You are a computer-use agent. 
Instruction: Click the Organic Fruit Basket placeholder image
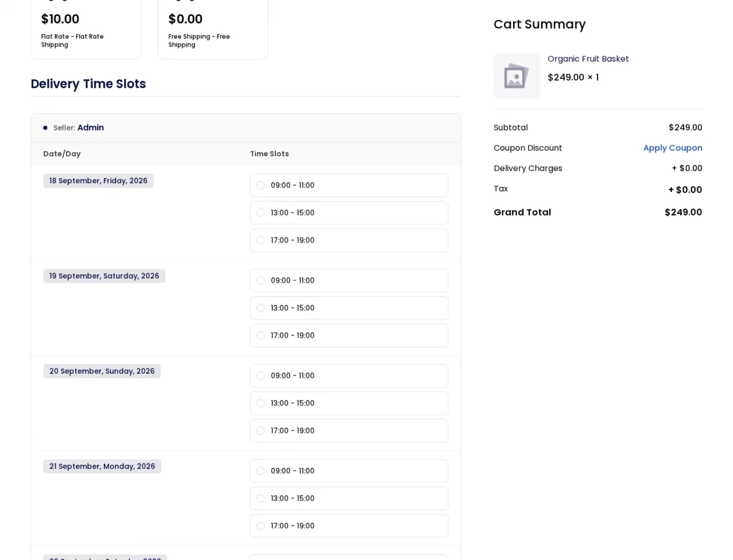[x=517, y=76]
